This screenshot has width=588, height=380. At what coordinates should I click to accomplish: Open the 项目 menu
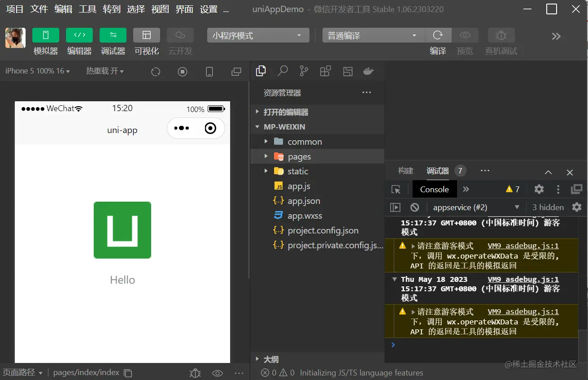click(x=15, y=9)
